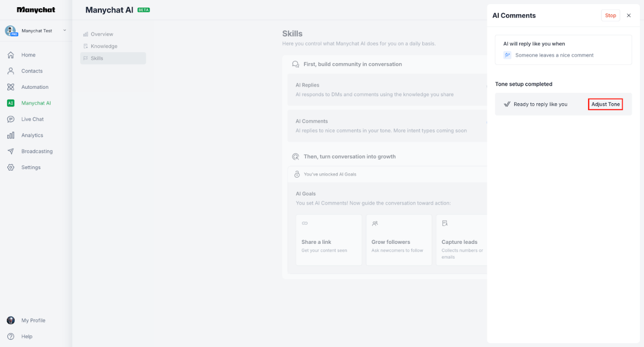Click the Capture leads card icon
Viewport: 644px width, 347px height.
444,223
